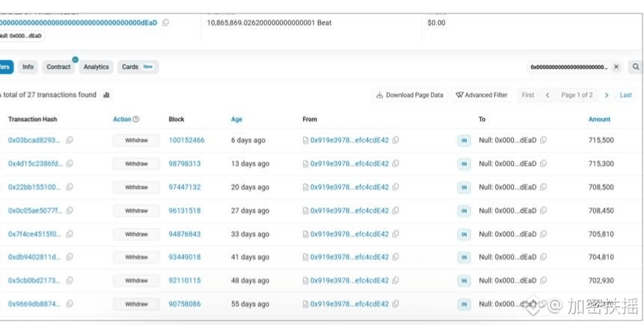The height and width of the screenshot is (325, 644).
Task: Click the IN badge in 20 days row
Action: coord(464,187)
